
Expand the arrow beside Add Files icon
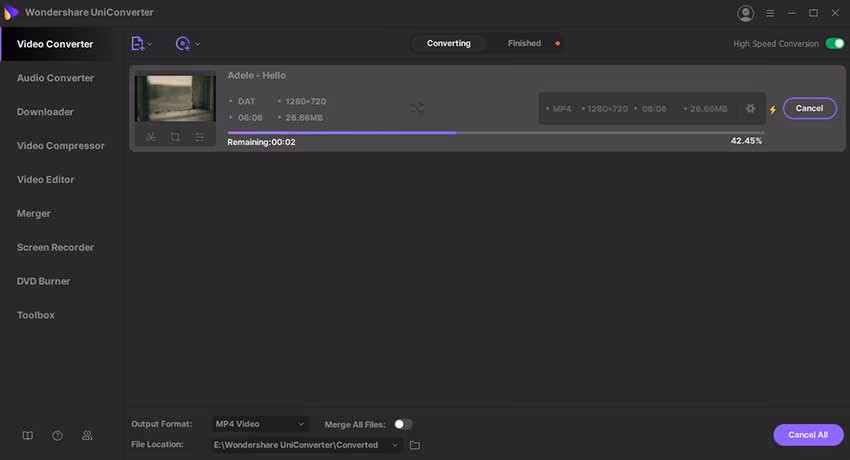coord(151,45)
